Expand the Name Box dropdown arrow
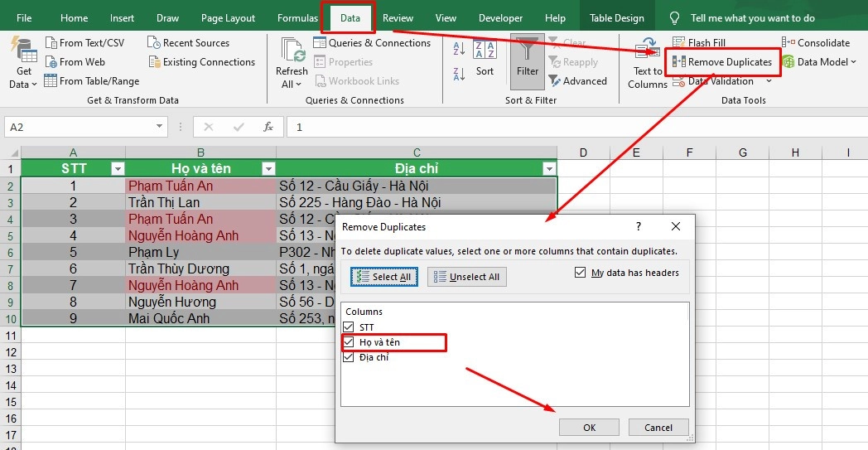The image size is (868, 450). tap(159, 127)
